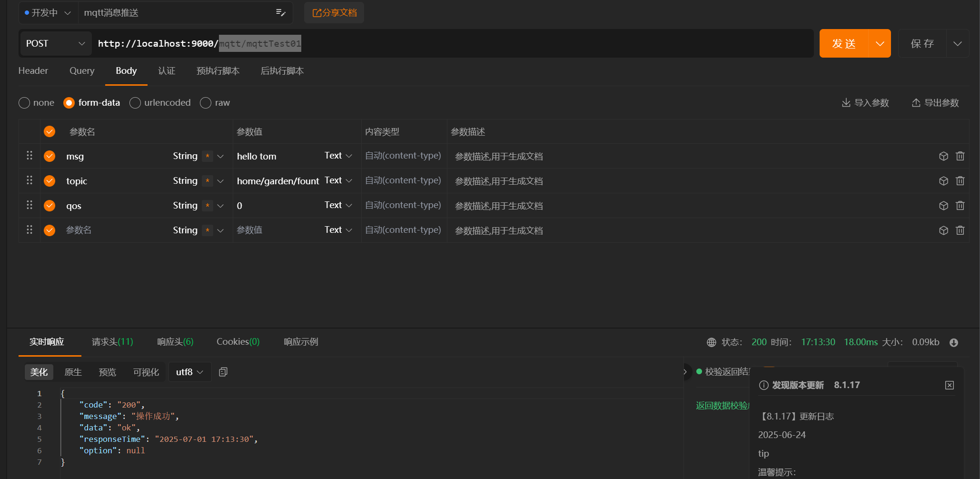Select the raw body format

(206, 102)
